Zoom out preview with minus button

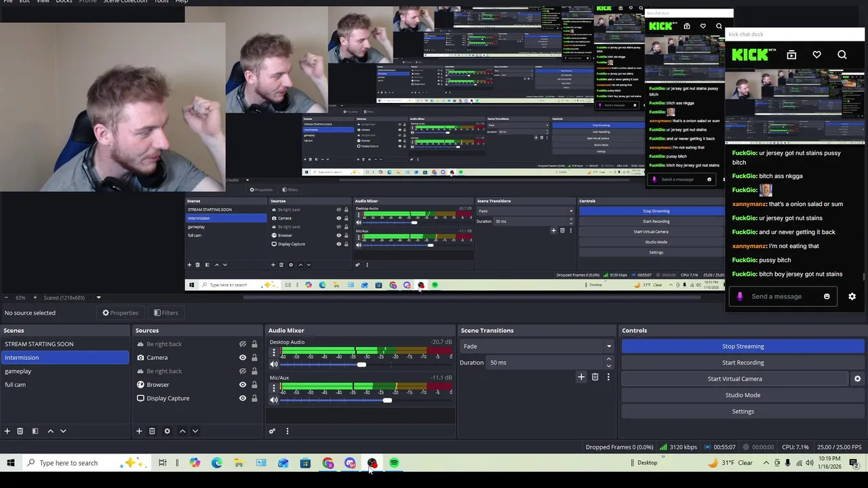click(6, 298)
